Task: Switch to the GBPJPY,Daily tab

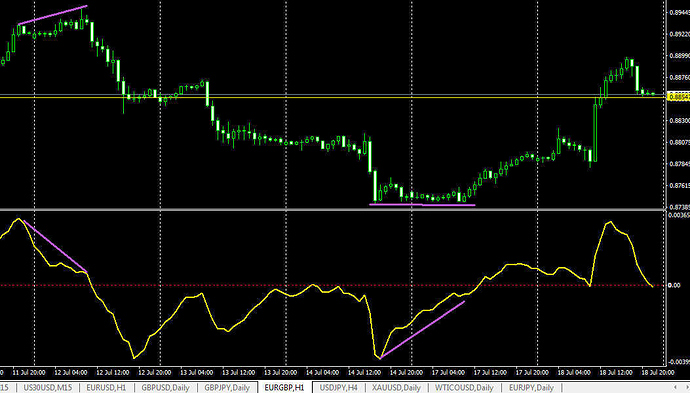Action: coord(227,388)
